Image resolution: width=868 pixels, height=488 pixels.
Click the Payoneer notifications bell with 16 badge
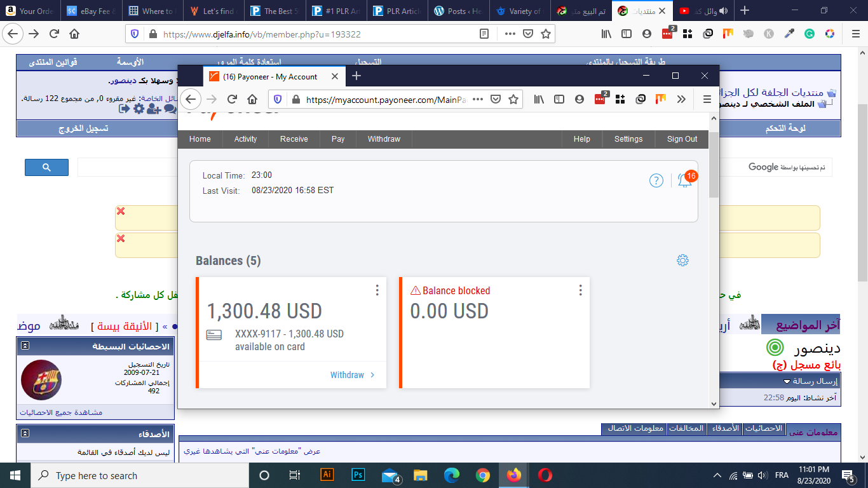click(685, 180)
